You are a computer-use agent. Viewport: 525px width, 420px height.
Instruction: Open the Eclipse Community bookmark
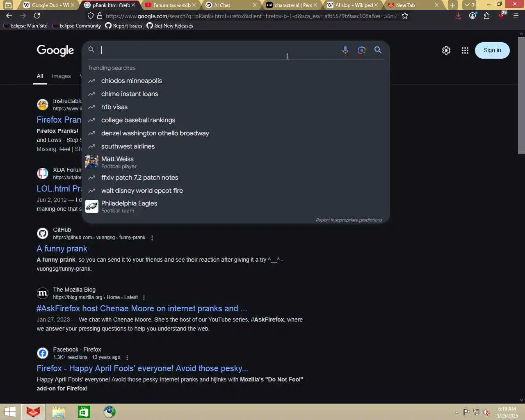point(77,25)
